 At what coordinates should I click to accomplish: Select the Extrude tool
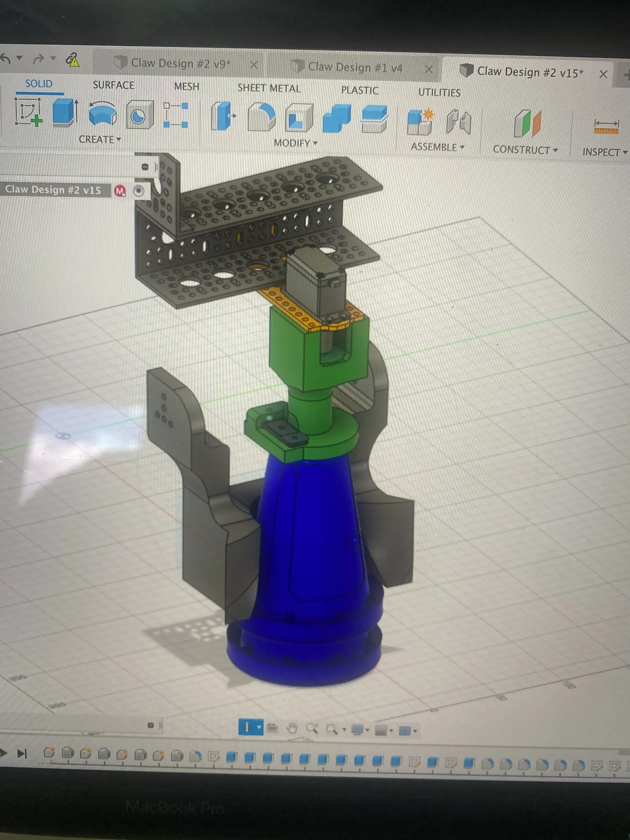[65, 113]
